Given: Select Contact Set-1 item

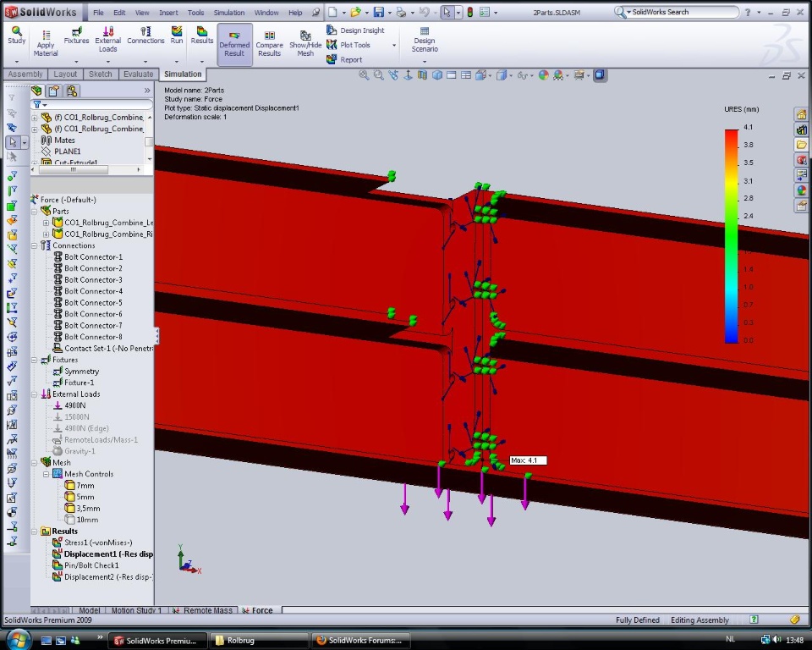Looking at the screenshot, I should click(103, 349).
